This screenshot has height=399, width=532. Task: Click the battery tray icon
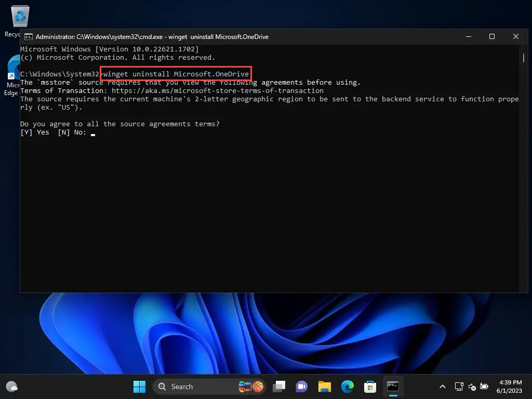[x=484, y=387]
